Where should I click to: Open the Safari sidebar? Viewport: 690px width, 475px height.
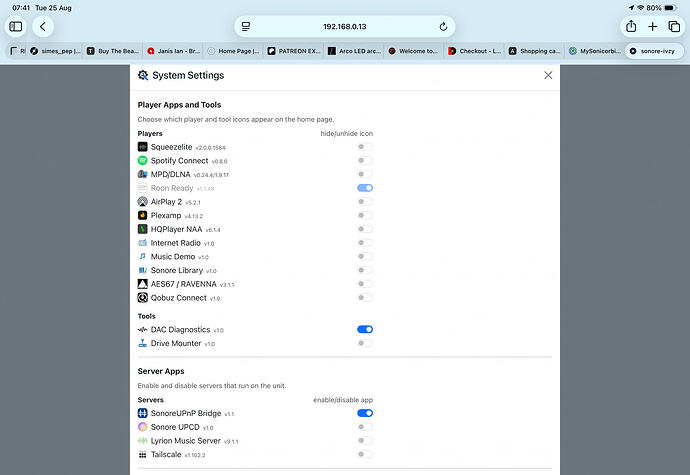pos(16,26)
